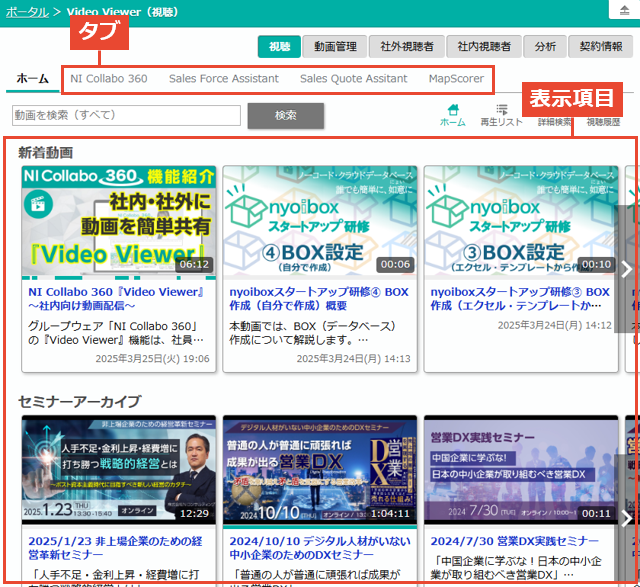Viewport: 640px width, 587px height.
Task: Open nyoiboxスタートアップ研修④ BOX title link
Action: pos(319,298)
